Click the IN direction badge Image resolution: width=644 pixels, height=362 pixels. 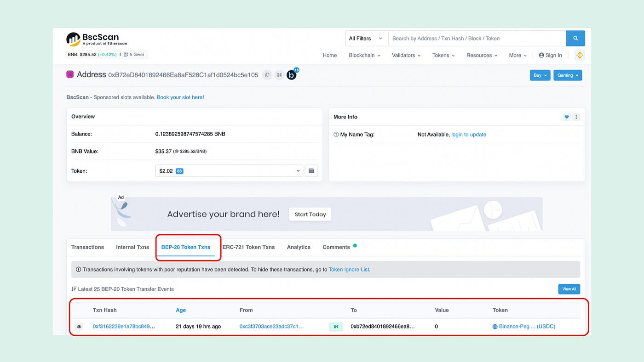[x=336, y=327]
